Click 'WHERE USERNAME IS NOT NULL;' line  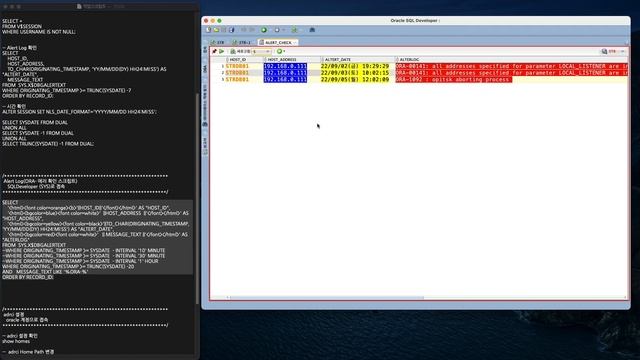click(39, 32)
